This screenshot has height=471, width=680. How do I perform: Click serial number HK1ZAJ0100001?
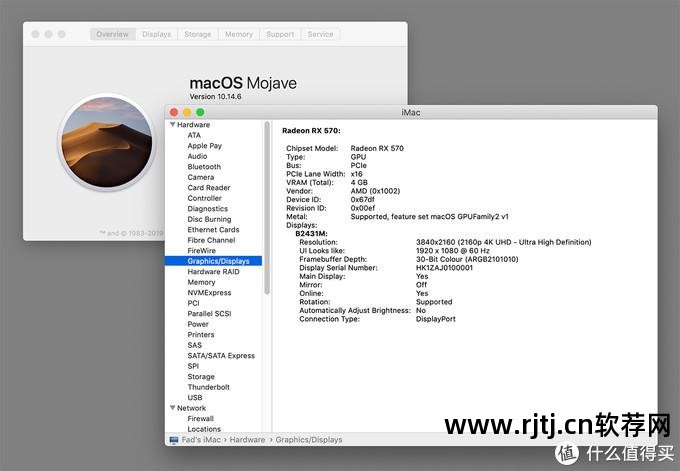(x=445, y=268)
